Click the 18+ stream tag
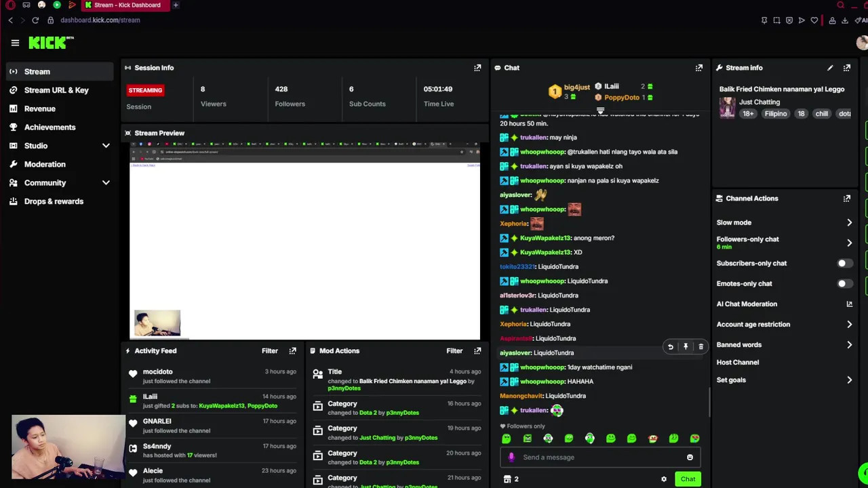868x488 pixels. coord(748,114)
